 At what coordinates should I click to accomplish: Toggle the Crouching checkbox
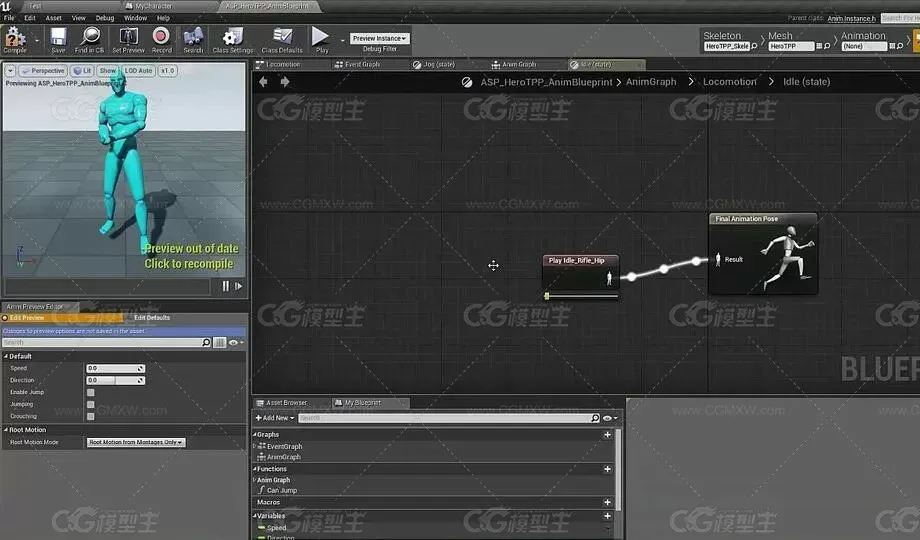click(90, 417)
